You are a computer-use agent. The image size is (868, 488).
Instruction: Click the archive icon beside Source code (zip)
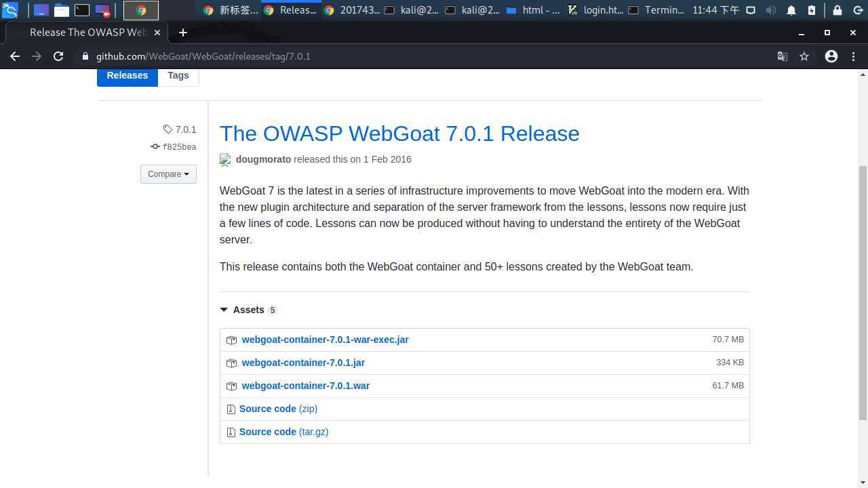[231, 409]
